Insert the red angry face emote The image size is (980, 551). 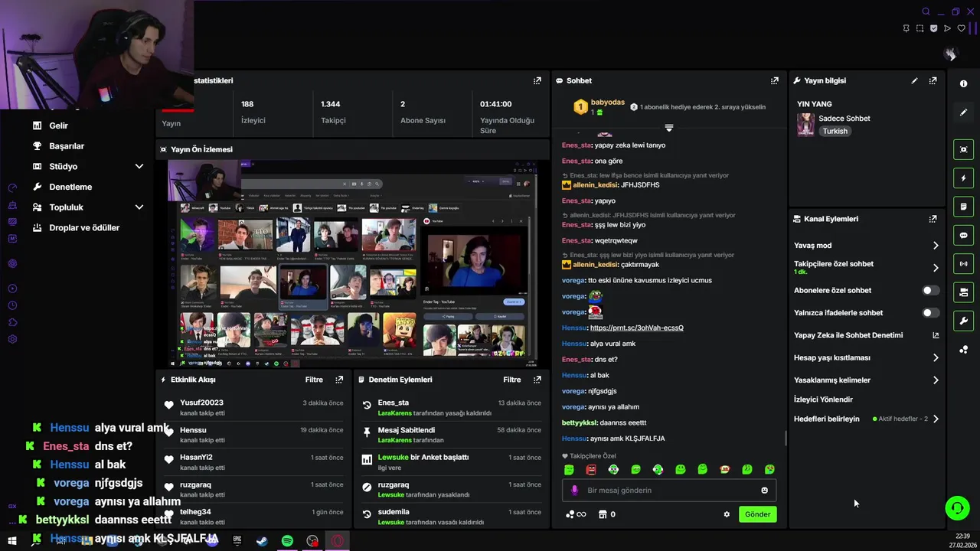pyautogui.click(x=591, y=469)
